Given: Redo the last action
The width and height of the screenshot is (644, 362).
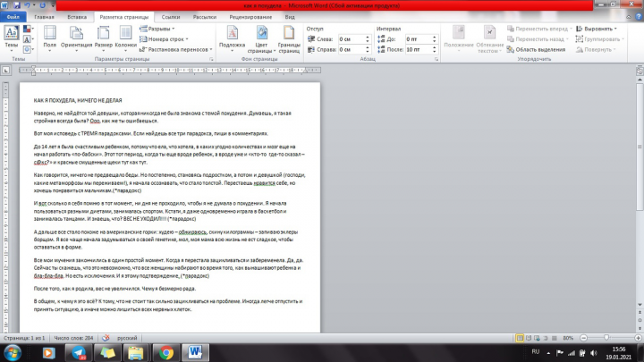Looking at the screenshot, I should pyautogui.click(x=42, y=5).
